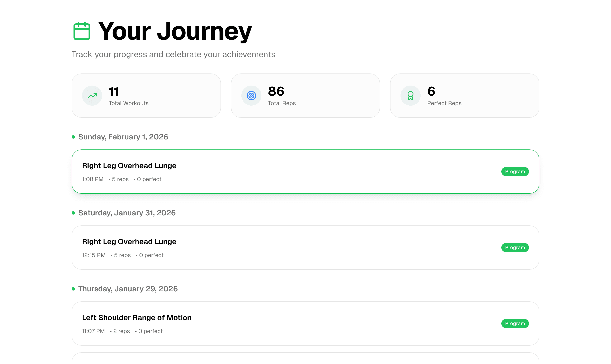Select the Sunday, February 1, 2026 date header
The width and height of the screenshot is (611, 364).
[x=123, y=137]
